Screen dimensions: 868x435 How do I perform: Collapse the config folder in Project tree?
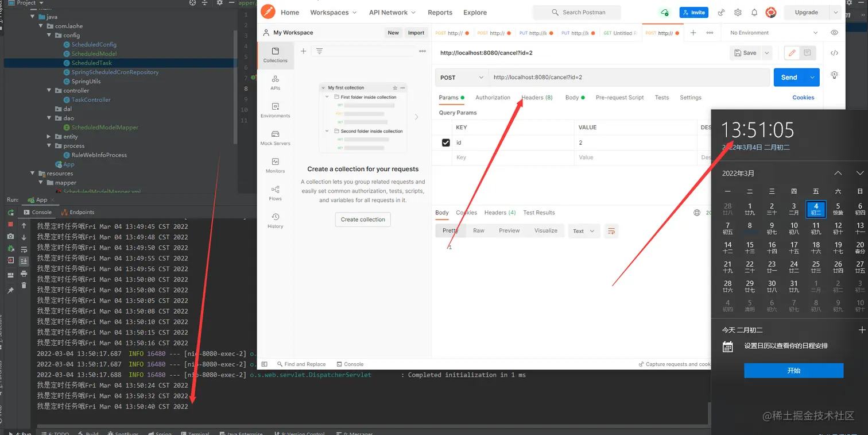click(x=49, y=35)
